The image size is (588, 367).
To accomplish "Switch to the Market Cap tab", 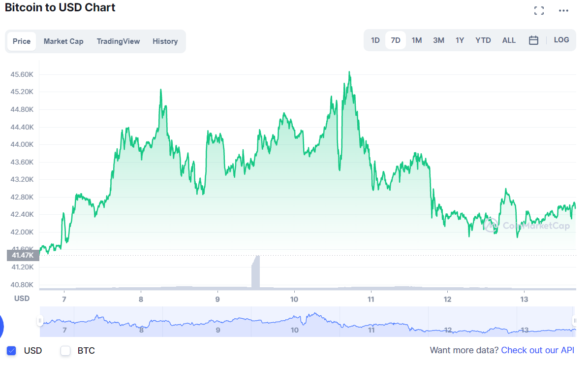I will [x=63, y=41].
